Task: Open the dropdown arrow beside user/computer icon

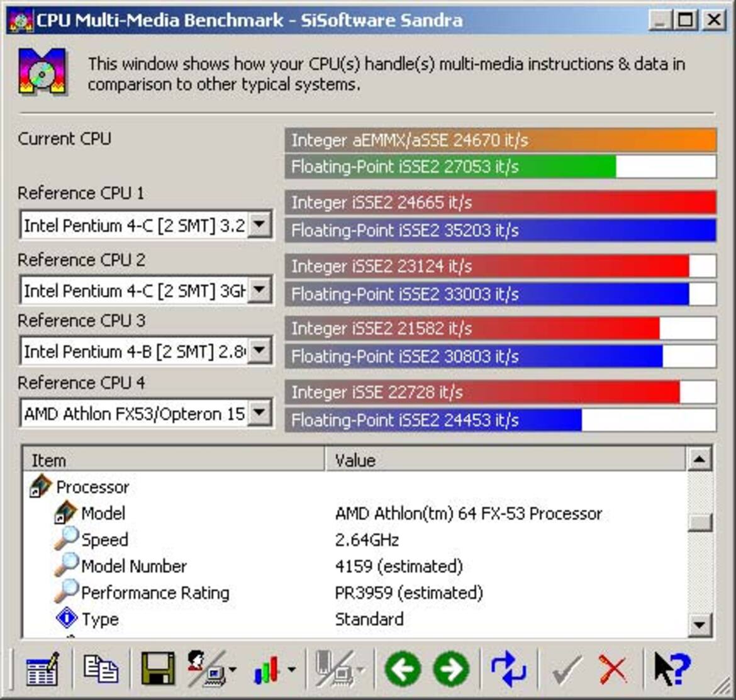Action: (233, 670)
